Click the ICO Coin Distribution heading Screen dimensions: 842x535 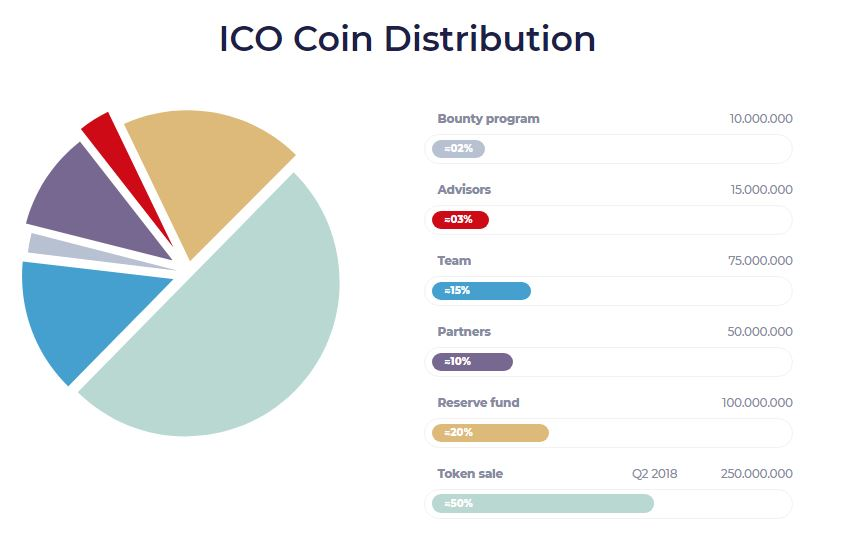coord(408,39)
